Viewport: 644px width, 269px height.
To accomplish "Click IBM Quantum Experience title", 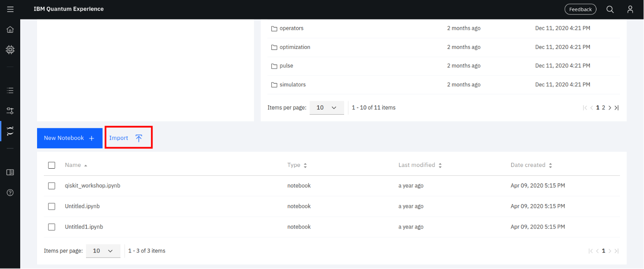I will pyautogui.click(x=69, y=9).
